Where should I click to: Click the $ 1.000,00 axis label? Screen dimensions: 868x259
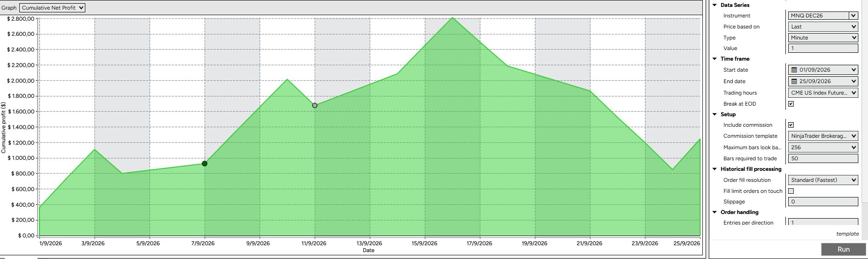[21, 158]
